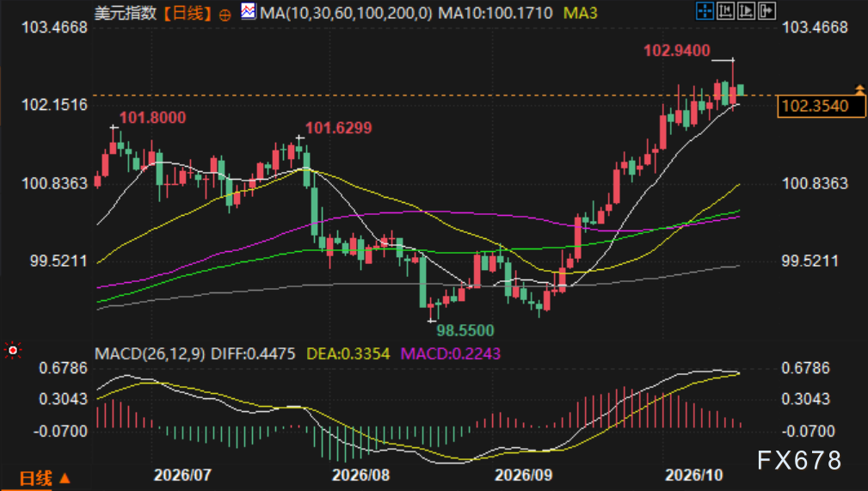Viewport: 868px width, 491px height.
Task: Open the MA indicator chart icon
Action: [249, 11]
